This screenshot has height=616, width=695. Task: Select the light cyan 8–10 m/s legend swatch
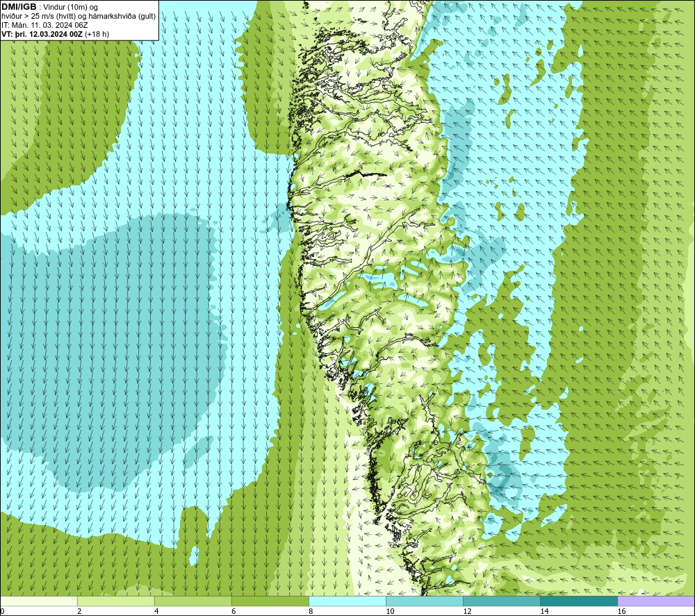[347, 601]
